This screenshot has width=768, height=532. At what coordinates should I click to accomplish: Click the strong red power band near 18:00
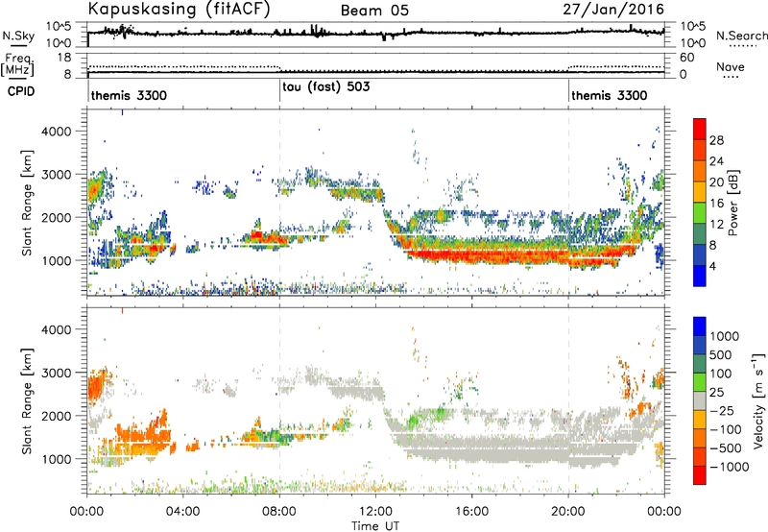pyautogui.click(x=520, y=255)
